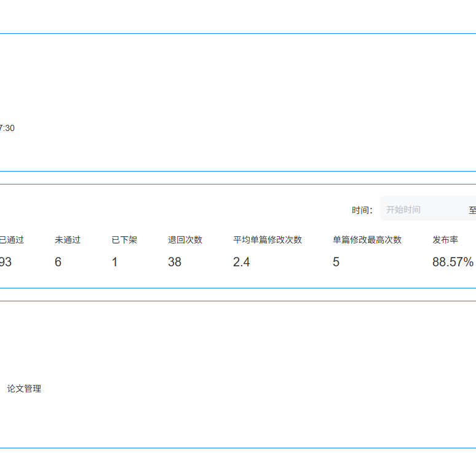
Task: Click the timestamp text ending in 7:30
Action: pyautogui.click(x=7, y=128)
